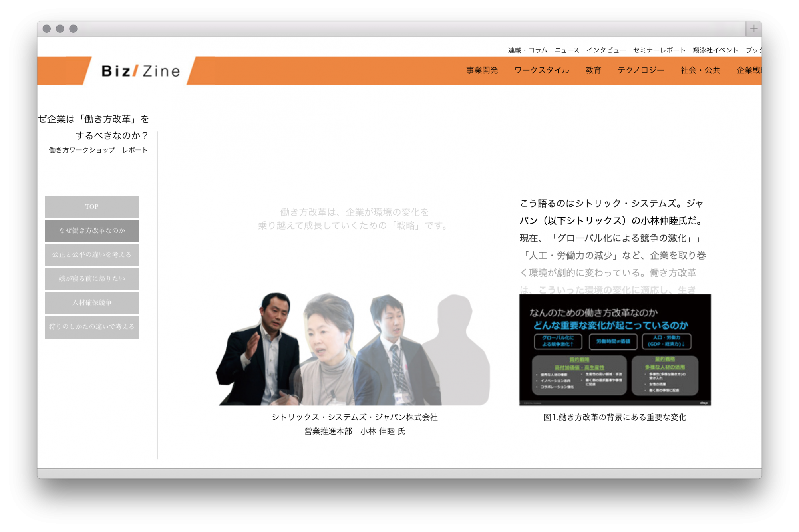The width and height of the screenshot is (799, 532).
Task: Open the 社会・公共 category
Action: tap(700, 70)
